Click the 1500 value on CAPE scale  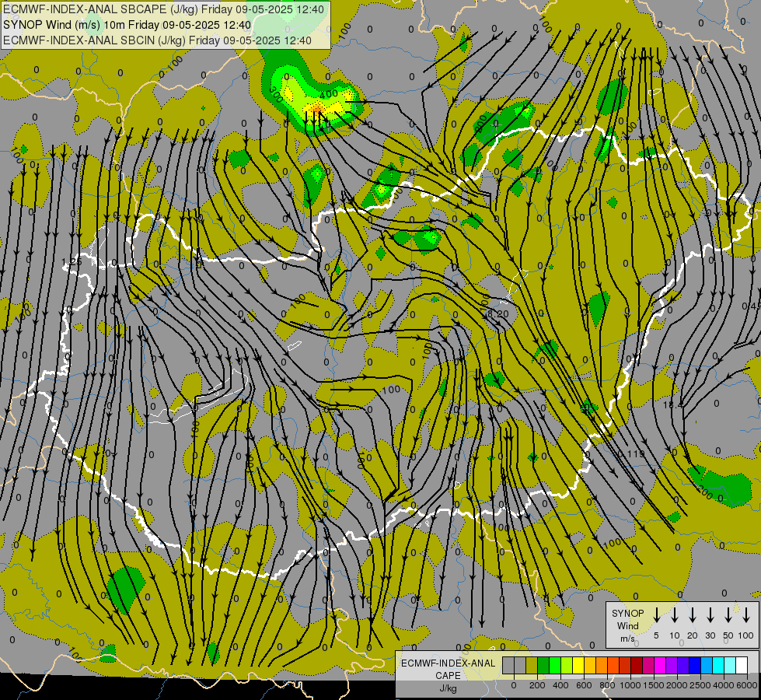(654, 685)
